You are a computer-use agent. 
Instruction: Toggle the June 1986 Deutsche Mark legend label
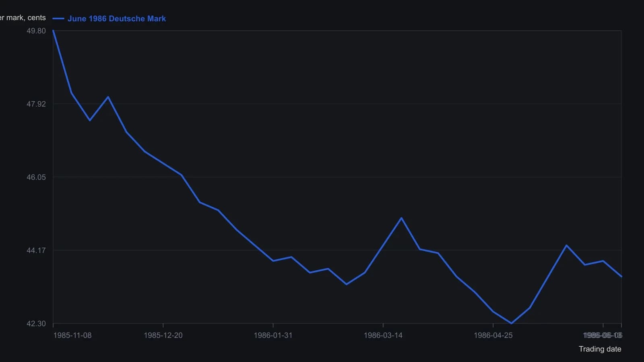[117, 19]
